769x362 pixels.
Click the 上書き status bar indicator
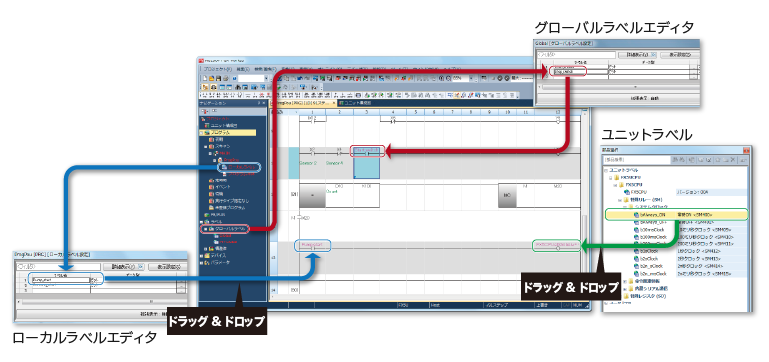541,305
